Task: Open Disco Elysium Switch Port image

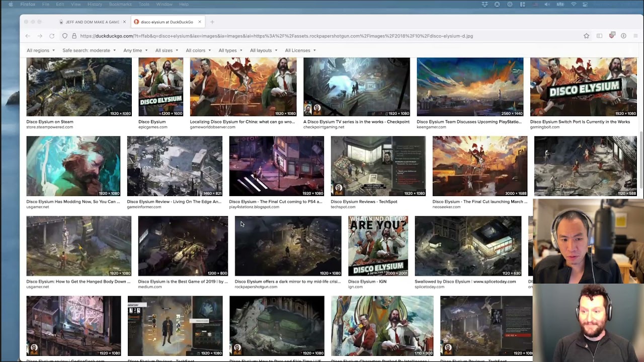Action: click(x=584, y=87)
